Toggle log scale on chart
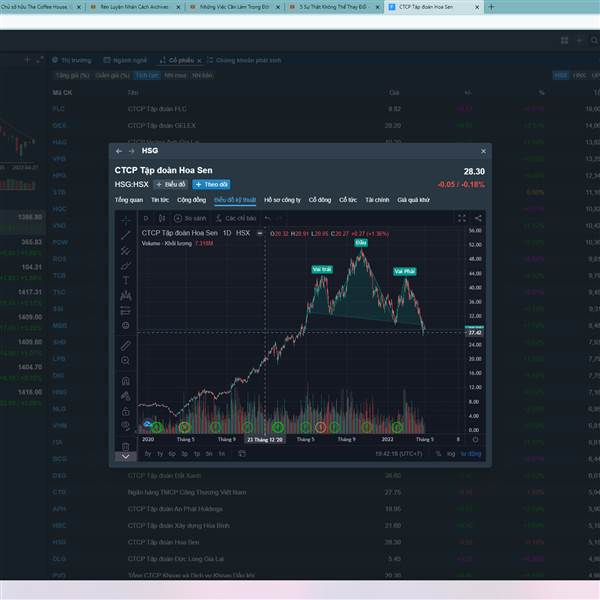Viewport: 600px width, 600px height. tap(452, 454)
